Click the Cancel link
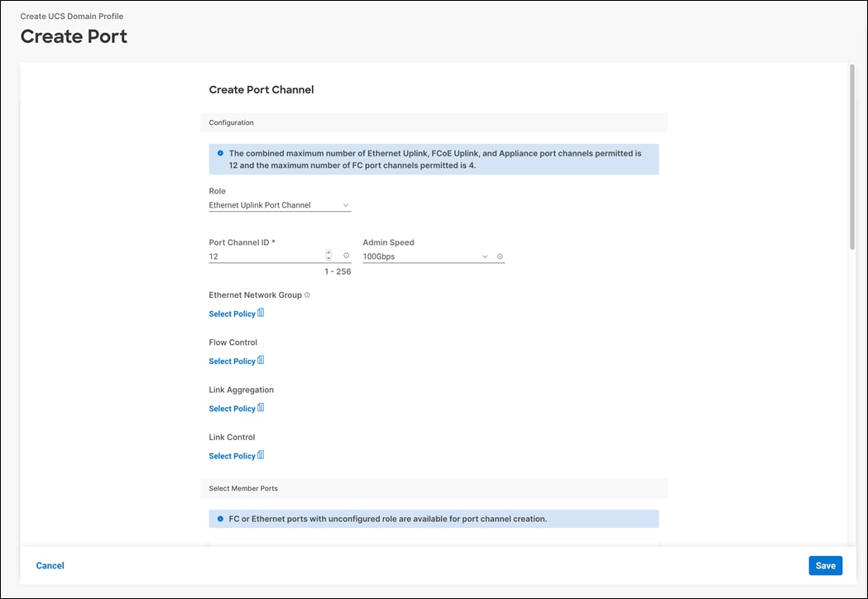This screenshot has height=599, width=868. [x=50, y=565]
